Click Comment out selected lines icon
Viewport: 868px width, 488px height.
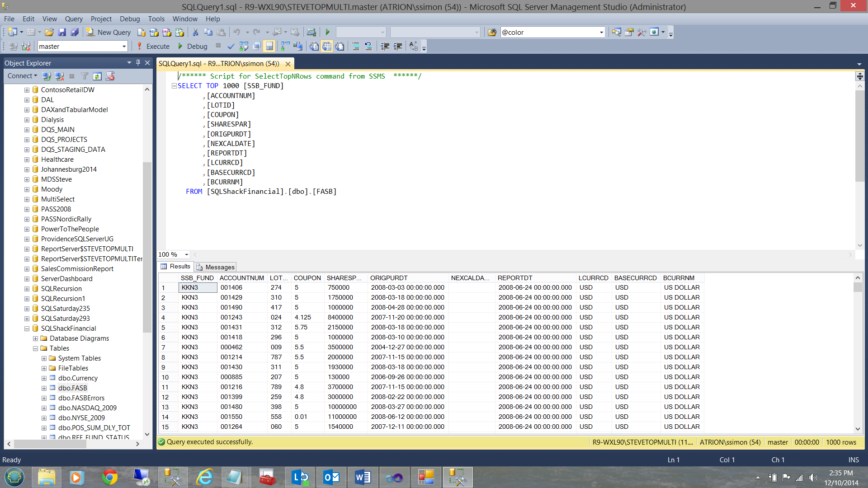coord(356,47)
